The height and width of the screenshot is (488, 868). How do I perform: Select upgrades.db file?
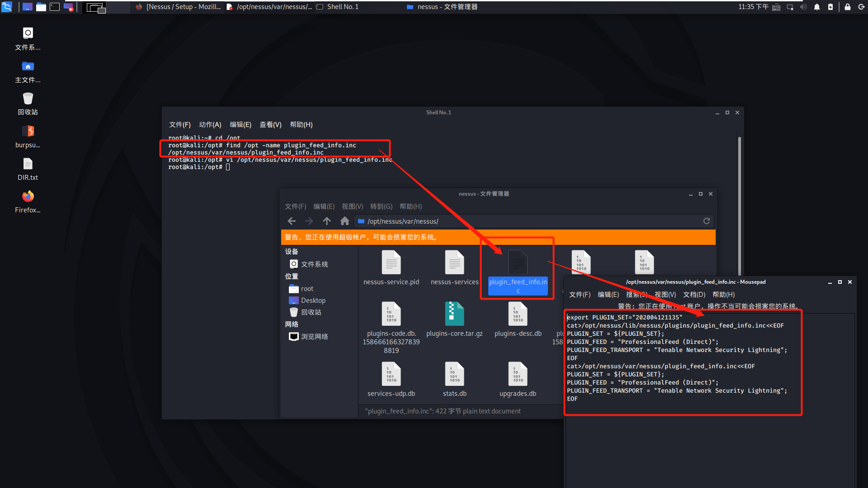pos(518,380)
